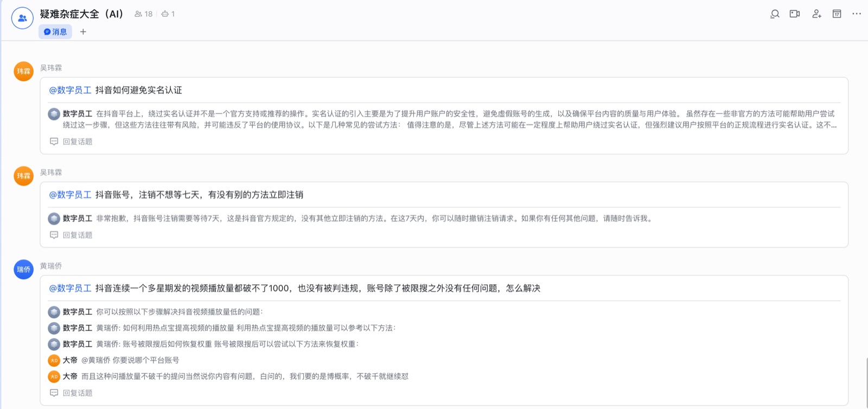
Task: Click 数字员工 bot avatar in 非常抱歉 reply
Action: point(54,219)
